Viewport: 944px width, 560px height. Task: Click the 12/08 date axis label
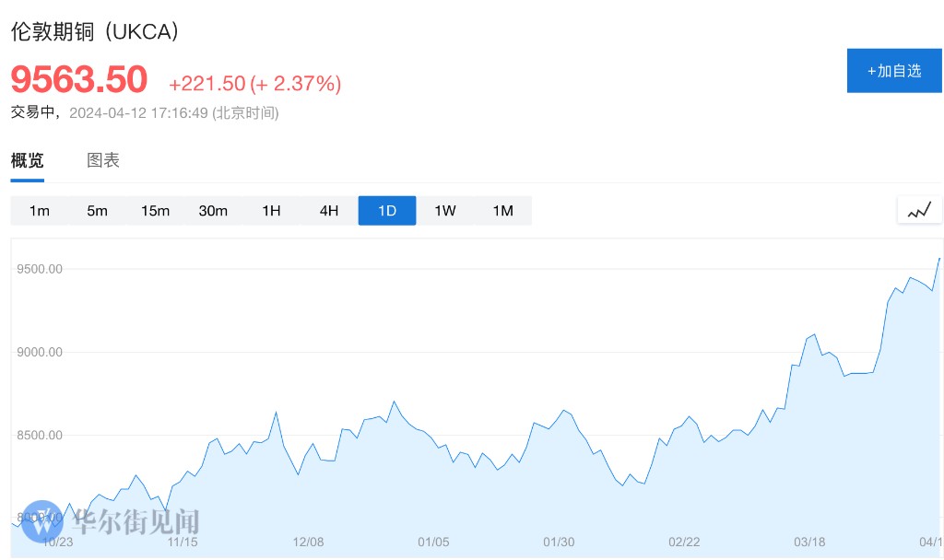tap(310, 542)
